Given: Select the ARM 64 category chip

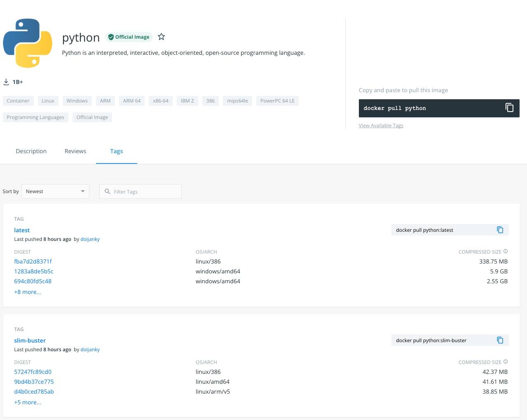Looking at the screenshot, I should (131, 101).
